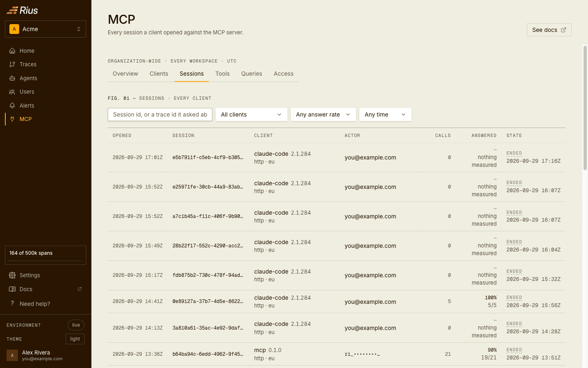Switch to the Clients tab

tap(159, 74)
